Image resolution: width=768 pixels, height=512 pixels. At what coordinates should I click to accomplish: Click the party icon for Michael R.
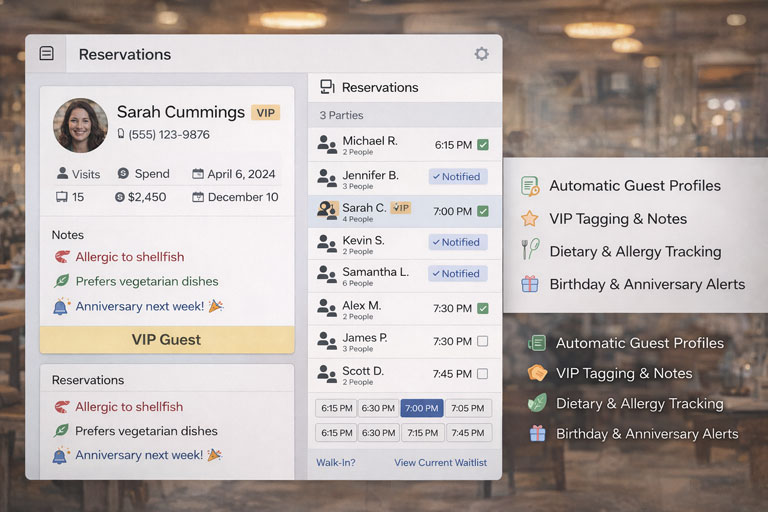[327, 145]
